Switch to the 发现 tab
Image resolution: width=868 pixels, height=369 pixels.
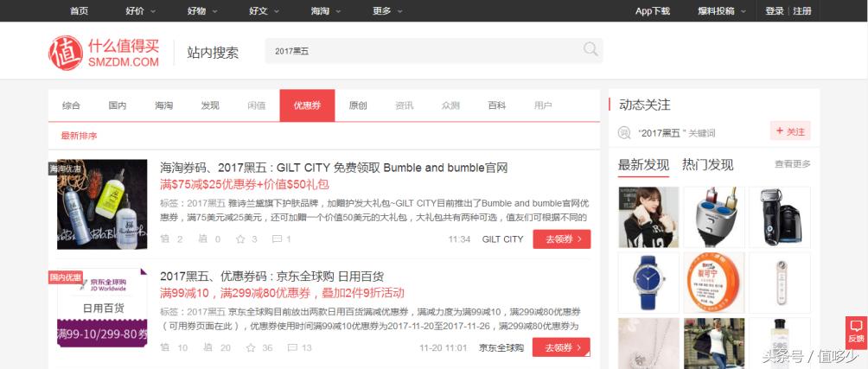coord(210,105)
